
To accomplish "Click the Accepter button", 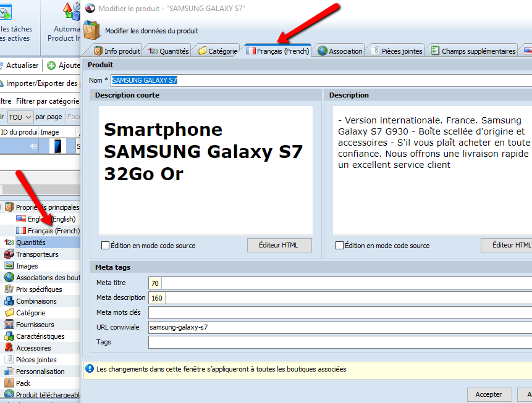I will pos(489,394).
